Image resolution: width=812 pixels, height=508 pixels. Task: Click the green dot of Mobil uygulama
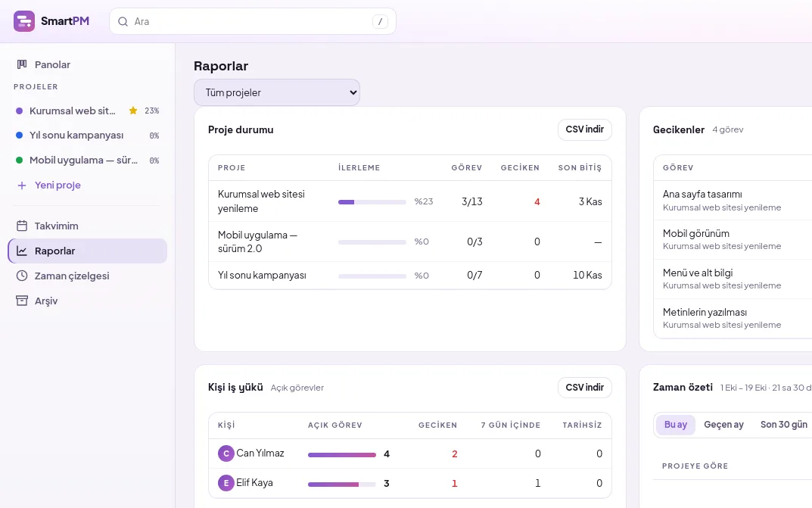(x=19, y=160)
